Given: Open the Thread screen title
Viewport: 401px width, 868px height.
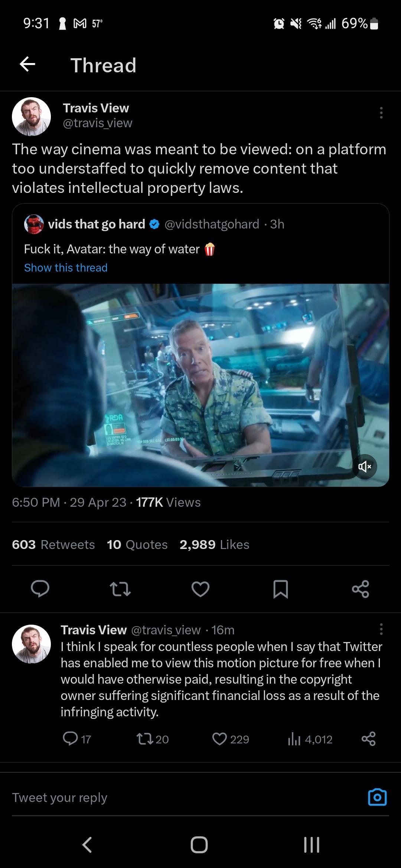Looking at the screenshot, I should coord(103,65).
